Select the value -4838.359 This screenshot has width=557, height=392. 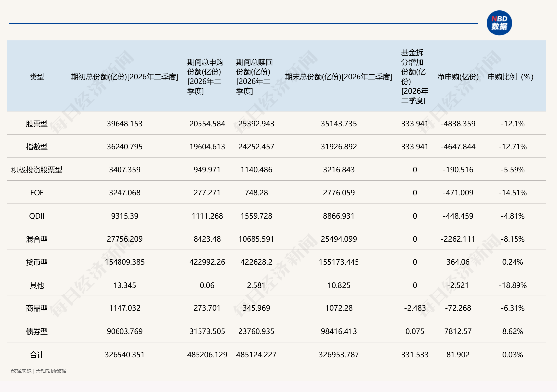pos(458,124)
